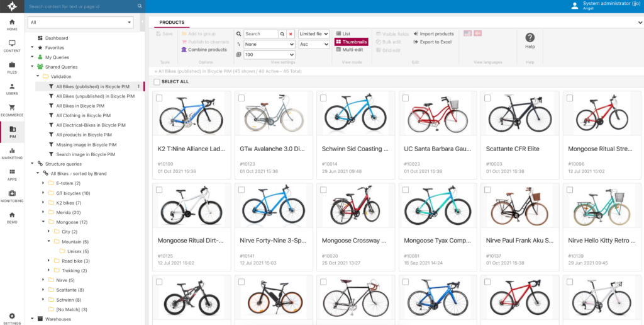Image resolution: width=644 pixels, height=325 pixels.
Task: Collapse the Shared Queries node
Action: [32, 67]
